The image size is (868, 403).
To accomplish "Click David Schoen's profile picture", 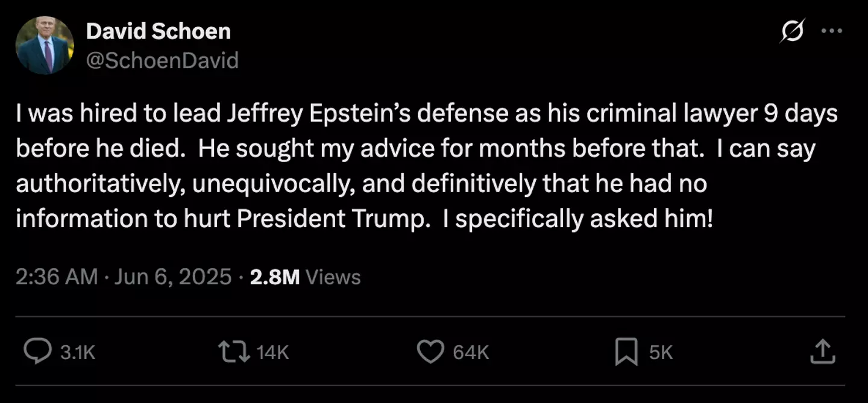I will point(46,44).
